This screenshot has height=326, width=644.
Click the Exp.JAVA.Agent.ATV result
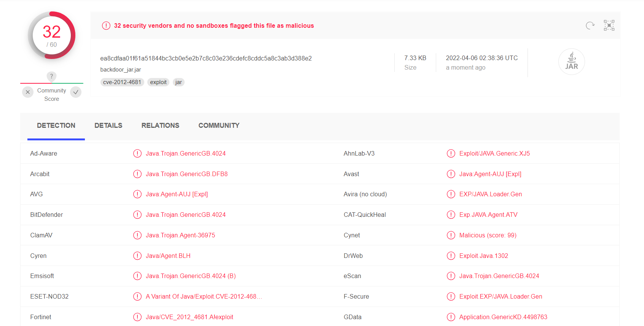pos(488,215)
